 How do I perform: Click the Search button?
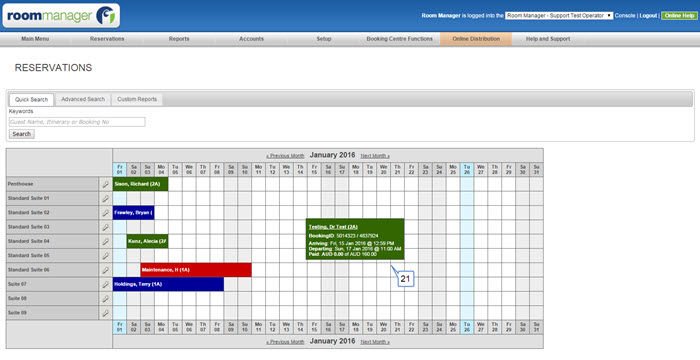(x=21, y=134)
